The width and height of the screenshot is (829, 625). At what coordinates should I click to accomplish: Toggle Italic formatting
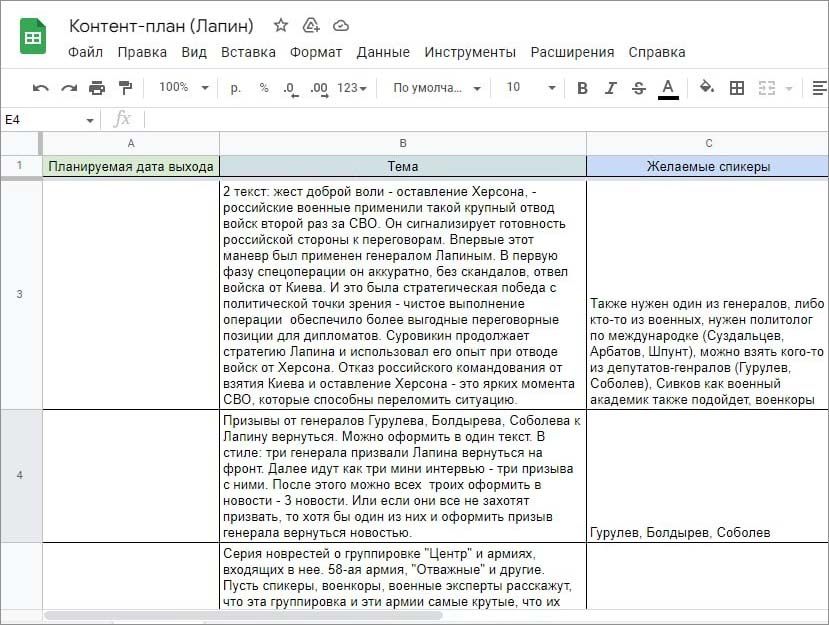[x=611, y=88]
